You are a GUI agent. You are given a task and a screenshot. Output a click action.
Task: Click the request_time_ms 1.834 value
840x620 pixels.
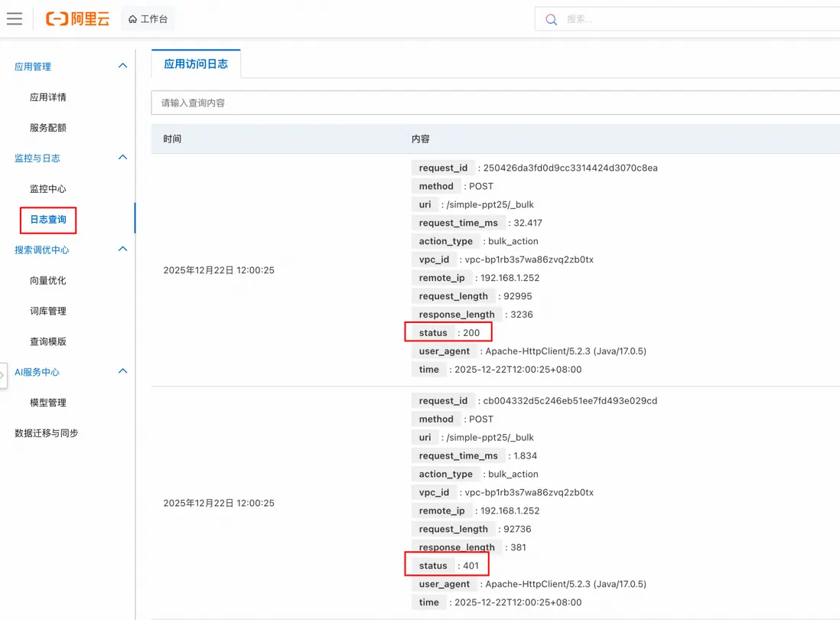point(525,456)
